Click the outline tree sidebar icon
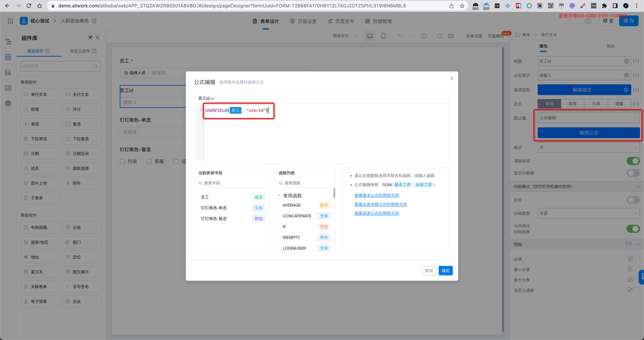Image resolution: width=644 pixels, height=340 pixels. coord(8,41)
